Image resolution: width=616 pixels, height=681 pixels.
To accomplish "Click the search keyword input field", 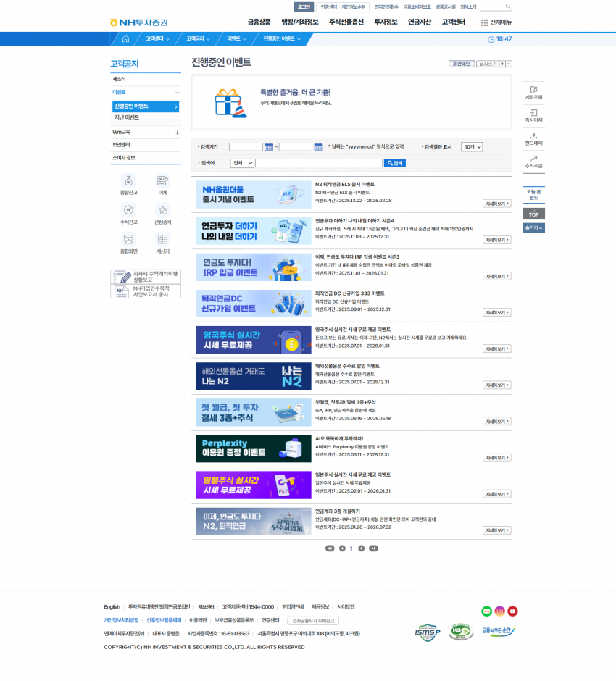I will click(317, 163).
